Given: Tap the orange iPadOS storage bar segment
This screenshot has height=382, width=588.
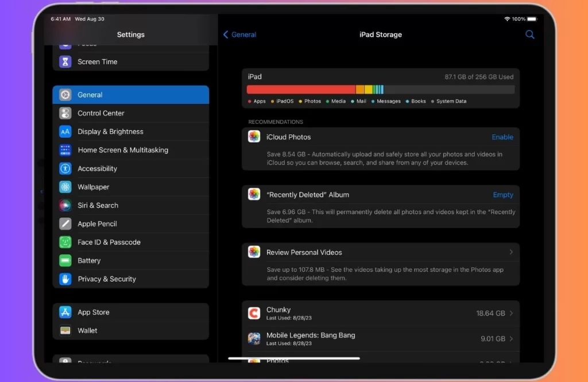Looking at the screenshot, I should [x=360, y=89].
